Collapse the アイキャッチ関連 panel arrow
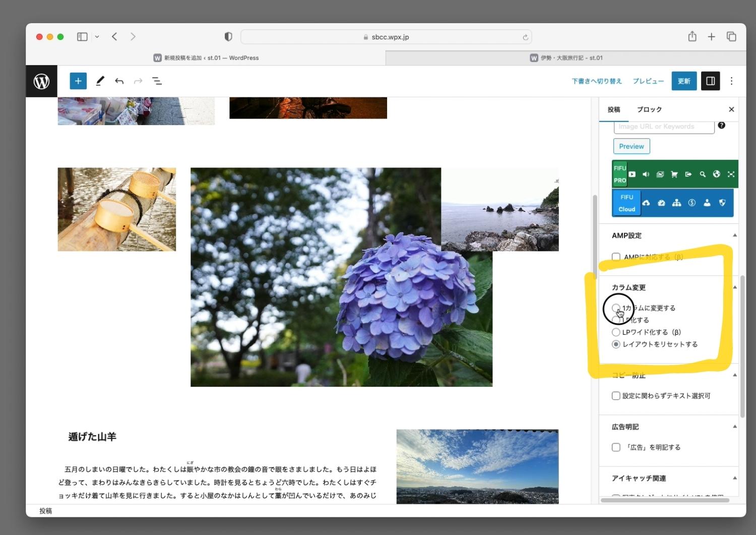 coord(735,478)
